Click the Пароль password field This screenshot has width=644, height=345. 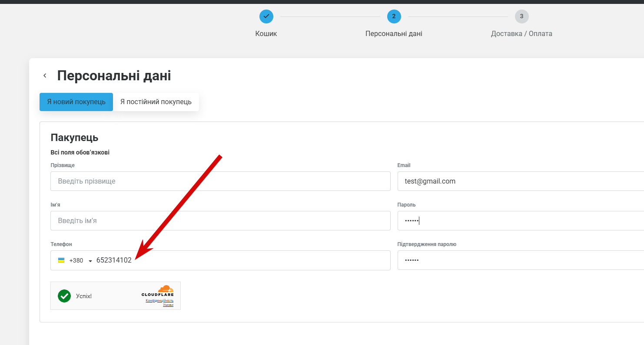tap(521, 220)
